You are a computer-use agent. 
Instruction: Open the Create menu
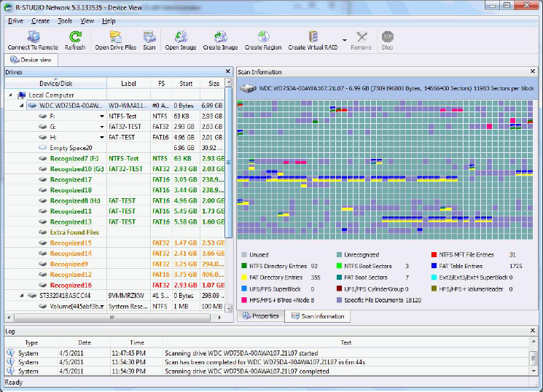pos(41,21)
